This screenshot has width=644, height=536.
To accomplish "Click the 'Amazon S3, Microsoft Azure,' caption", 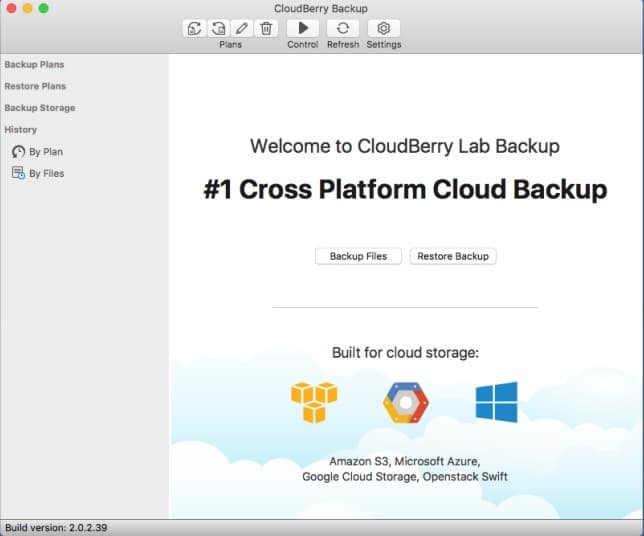I will (x=405, y=461).
